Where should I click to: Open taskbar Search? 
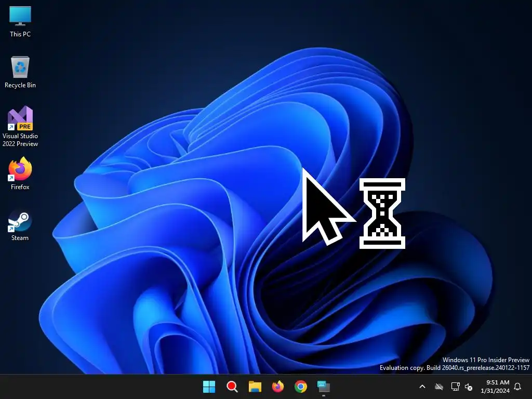coord(232,387)
